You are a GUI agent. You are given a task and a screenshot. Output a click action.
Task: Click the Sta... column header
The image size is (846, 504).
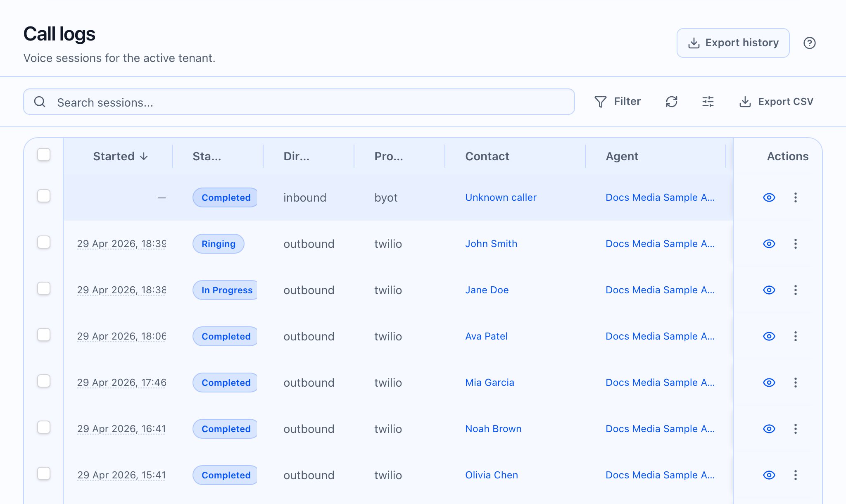[207, 156]
